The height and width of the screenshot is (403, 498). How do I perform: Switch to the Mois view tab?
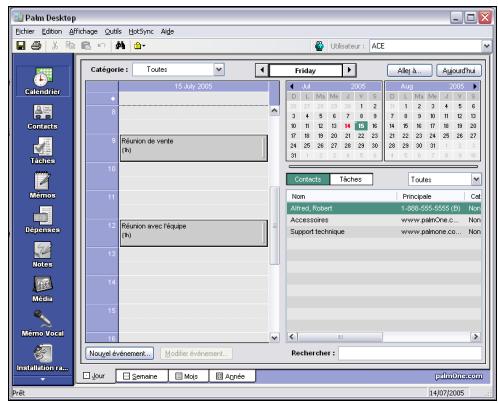point(188,376)
